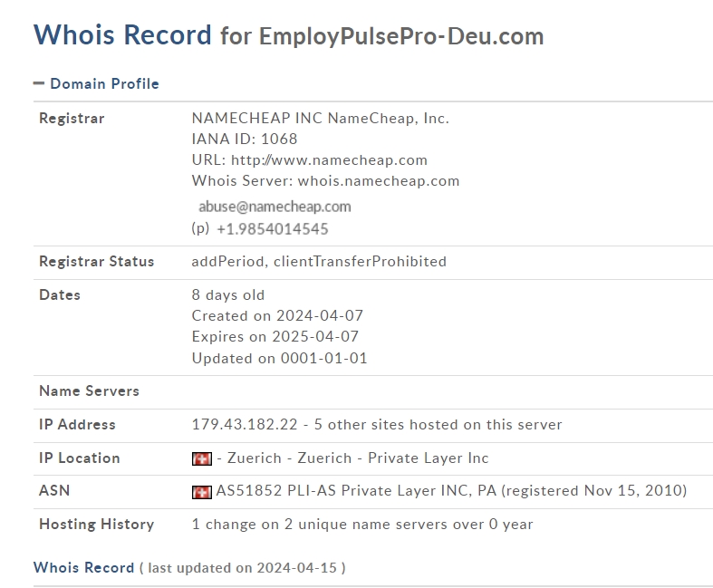
Task: Click the Whois Record section heading
Action: (x=83, y=567)
